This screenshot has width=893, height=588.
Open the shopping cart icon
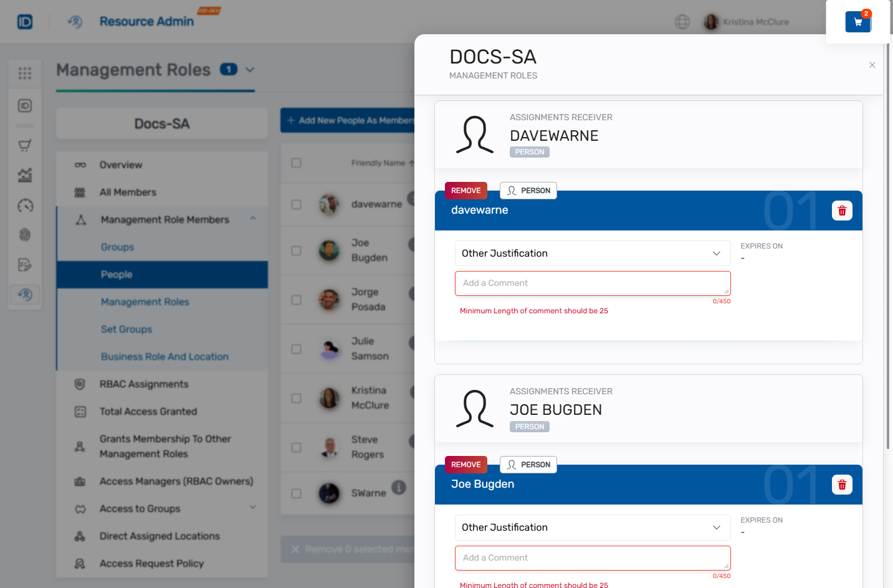[x=857, y=22]
